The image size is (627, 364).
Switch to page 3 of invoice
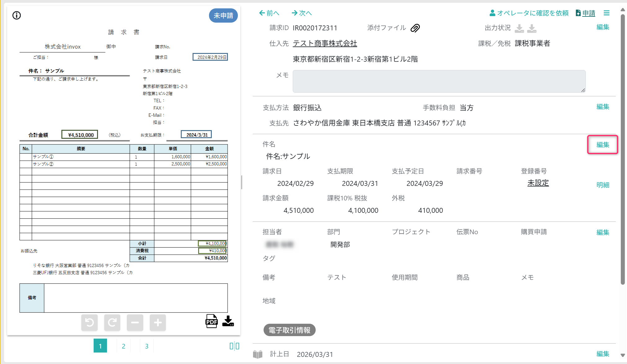[147, 346]
